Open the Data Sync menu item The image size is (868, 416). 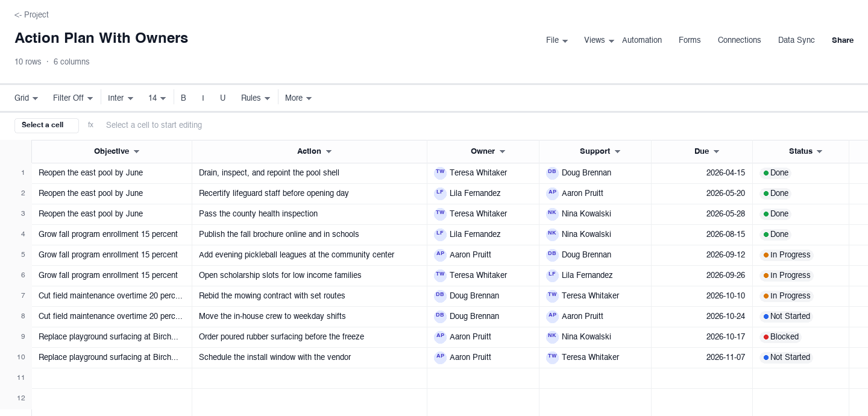point(796,40)
